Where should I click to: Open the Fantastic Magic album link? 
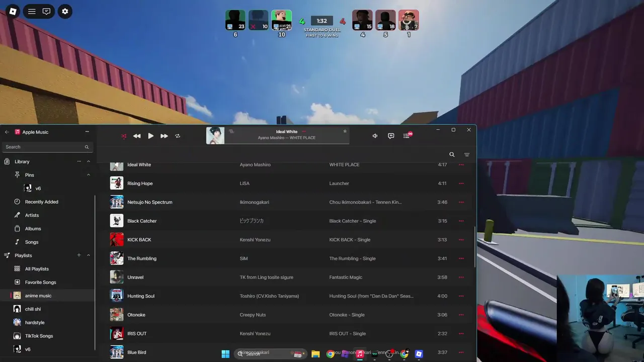pyautogui.click(x=346, y=278)
